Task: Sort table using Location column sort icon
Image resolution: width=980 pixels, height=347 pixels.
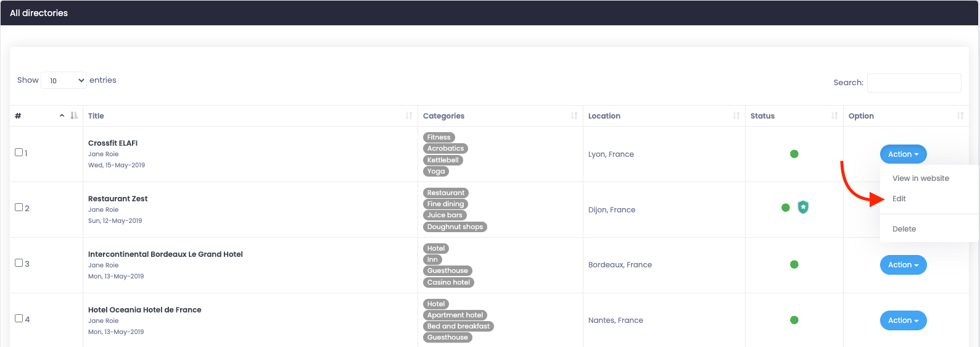Action: point(736,115)
